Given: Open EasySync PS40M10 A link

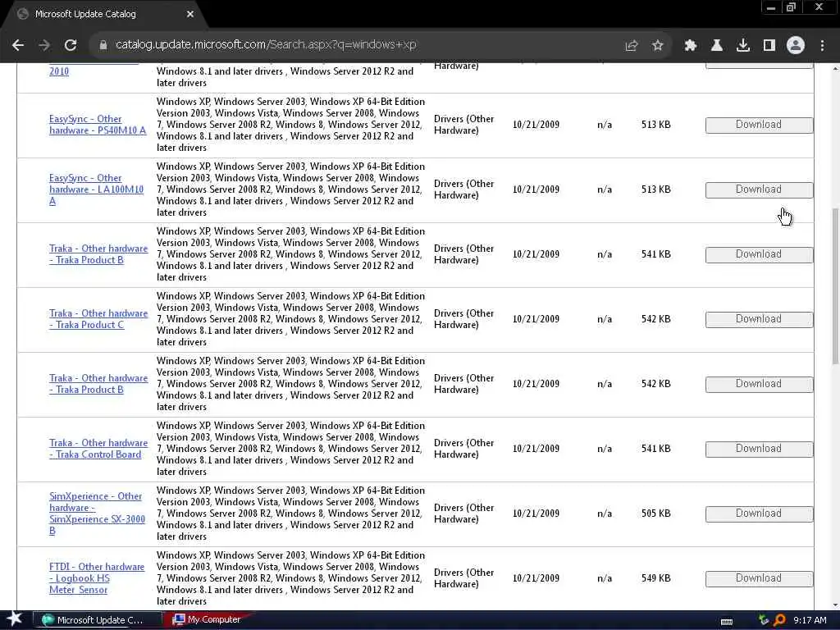Looking at the screenshot, I should (x=98, y=125).
